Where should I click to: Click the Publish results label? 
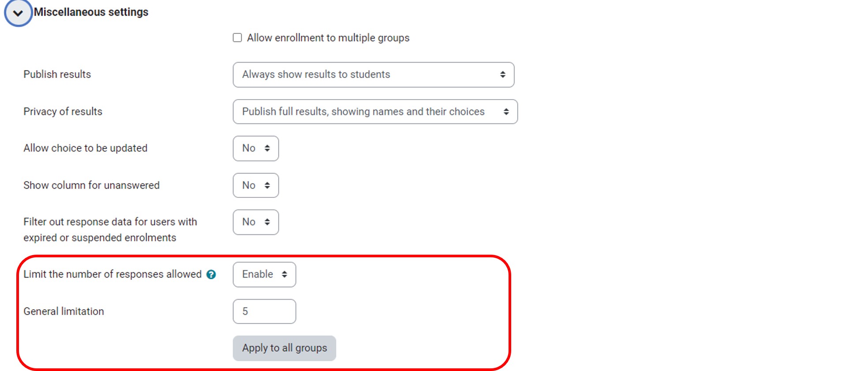(57, 74)
